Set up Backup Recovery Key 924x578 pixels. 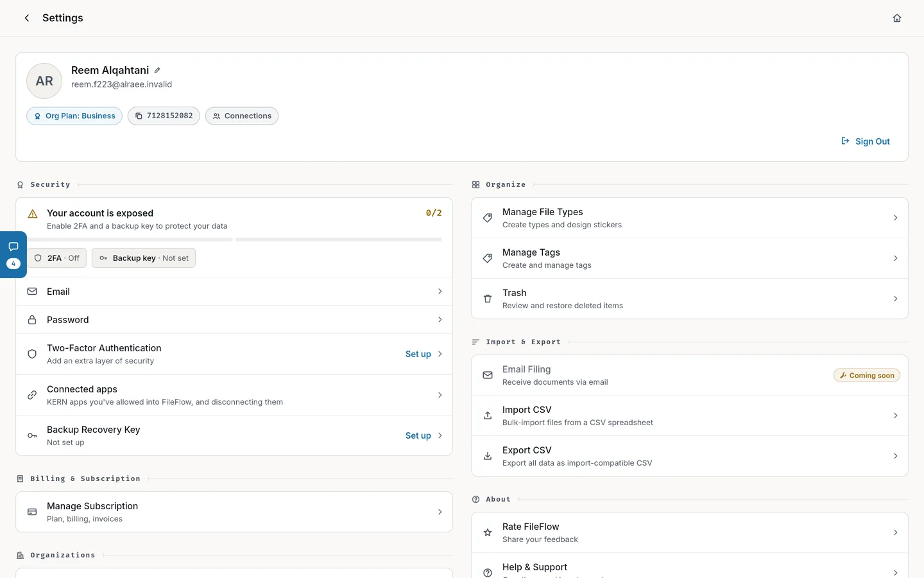point(418,435)
